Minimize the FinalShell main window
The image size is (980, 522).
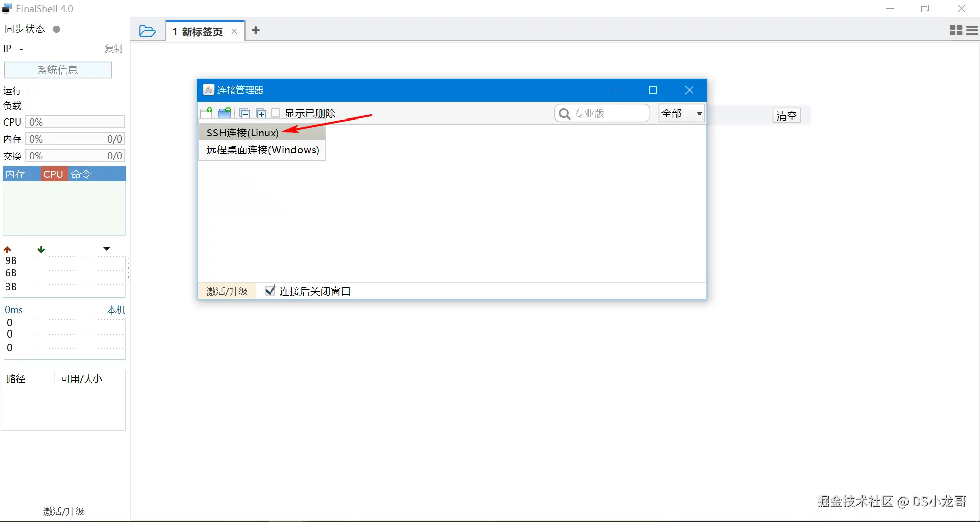890,9
